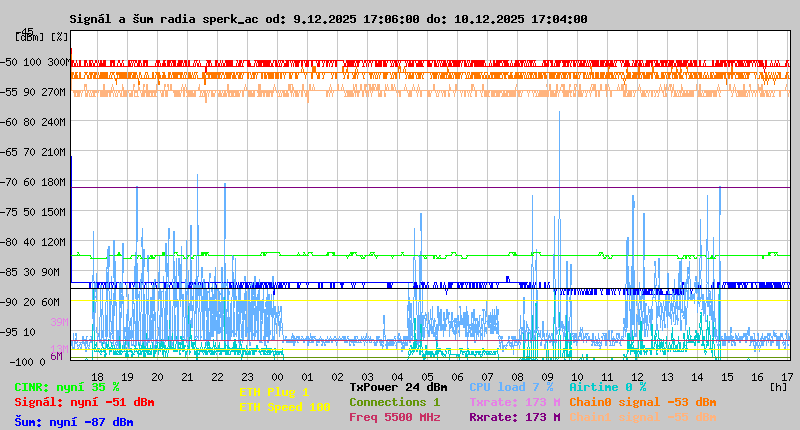
Task: Click the '-50 100 300M' y-axis label
Action: (x=33, y=62)
